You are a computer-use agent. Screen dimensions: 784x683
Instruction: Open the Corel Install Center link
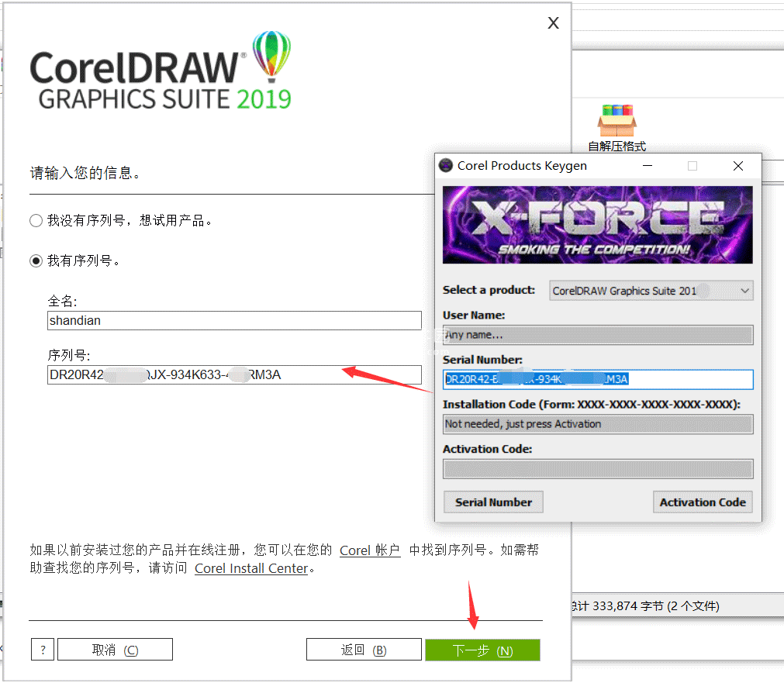pos(251,568)
